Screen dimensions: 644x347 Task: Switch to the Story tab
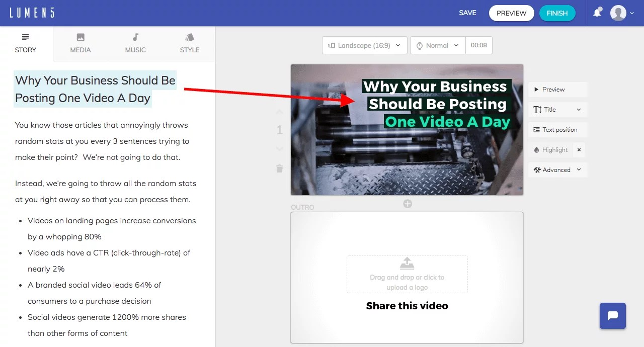pos(25,43)
